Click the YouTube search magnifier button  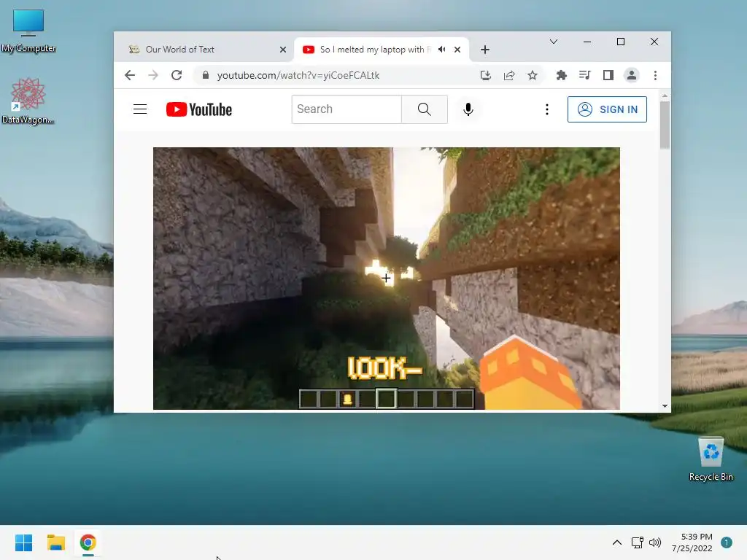tap(424, 109)
